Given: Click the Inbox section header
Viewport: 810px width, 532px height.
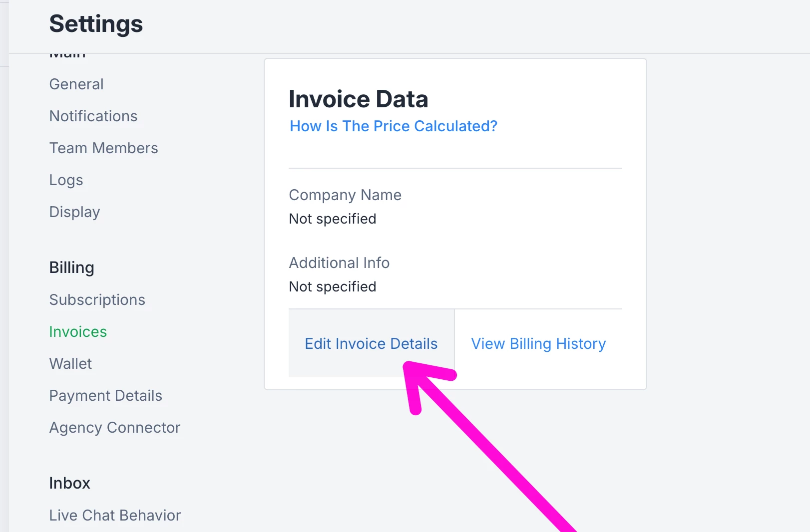Looking at the screenshot, I should (x=69, y=484).
